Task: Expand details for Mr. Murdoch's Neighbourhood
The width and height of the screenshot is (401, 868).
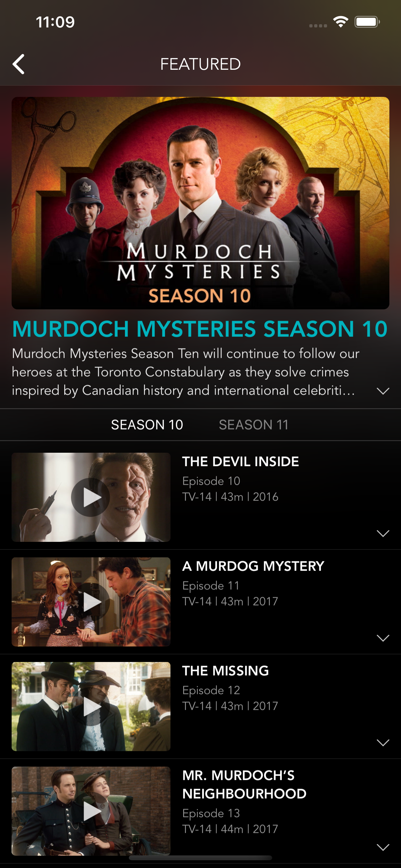Action: tap(383, 847)
